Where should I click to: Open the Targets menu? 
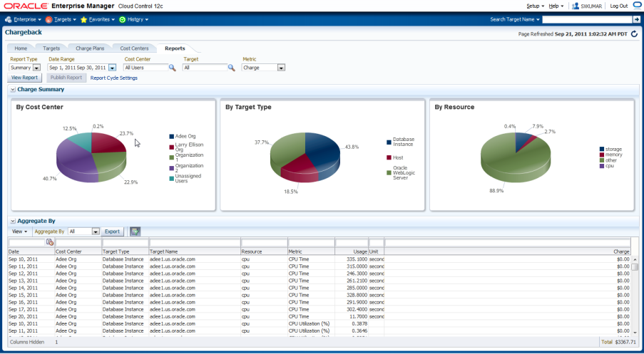[x=61, y=20]
